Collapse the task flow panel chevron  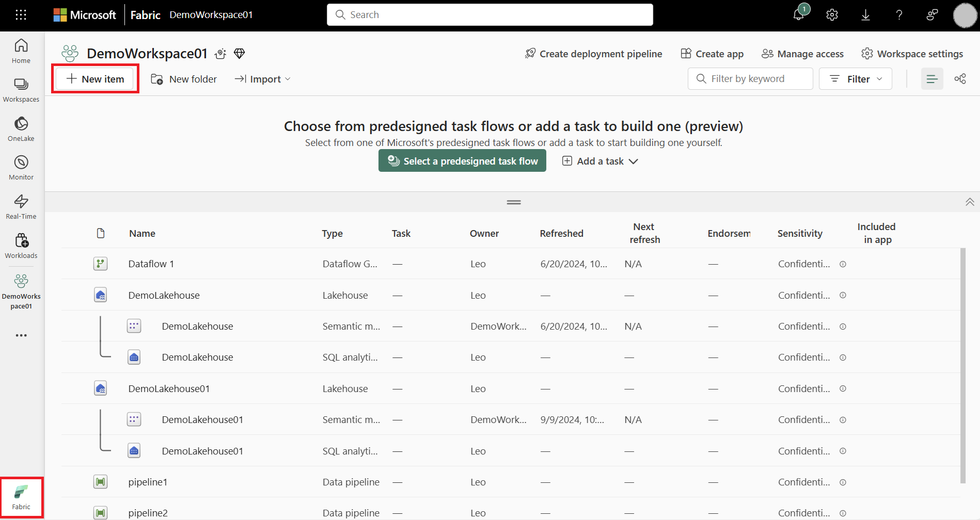click(970, 202)
